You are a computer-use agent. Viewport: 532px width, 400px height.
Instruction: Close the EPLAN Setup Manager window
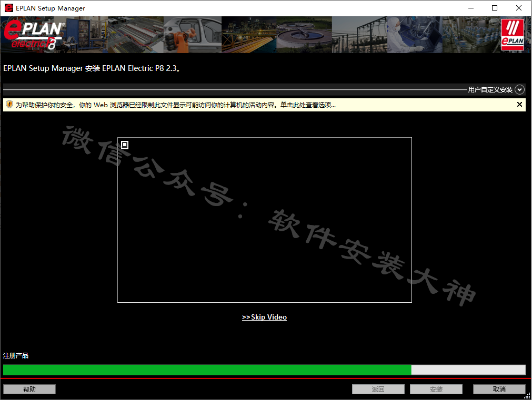click(x=519, y=8)
